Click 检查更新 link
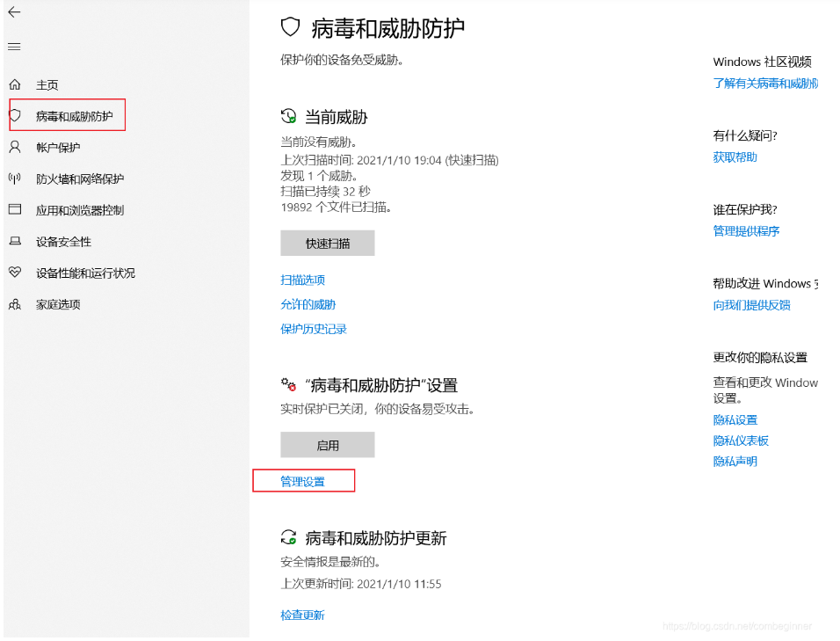 point(302,615)
